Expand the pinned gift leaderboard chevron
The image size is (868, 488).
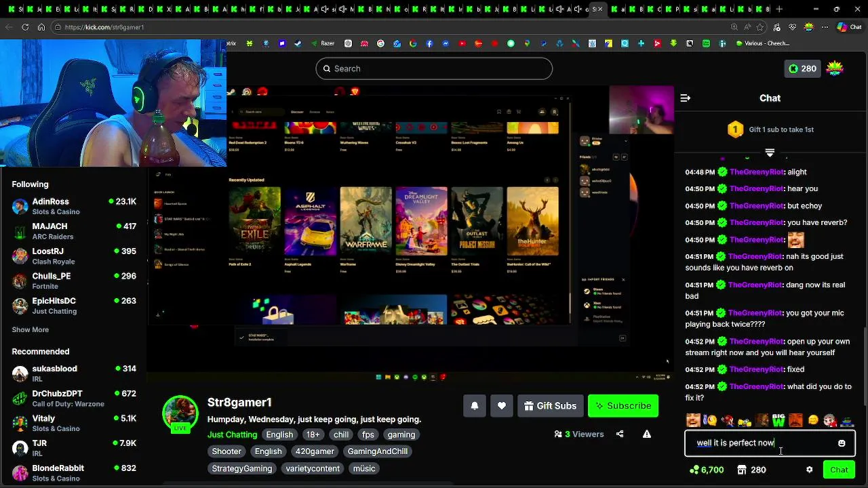(x=770, y=152)
